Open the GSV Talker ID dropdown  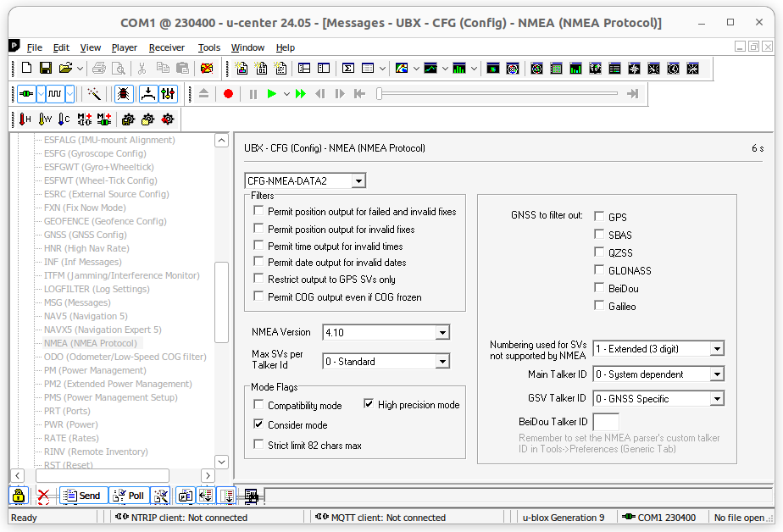717,398
